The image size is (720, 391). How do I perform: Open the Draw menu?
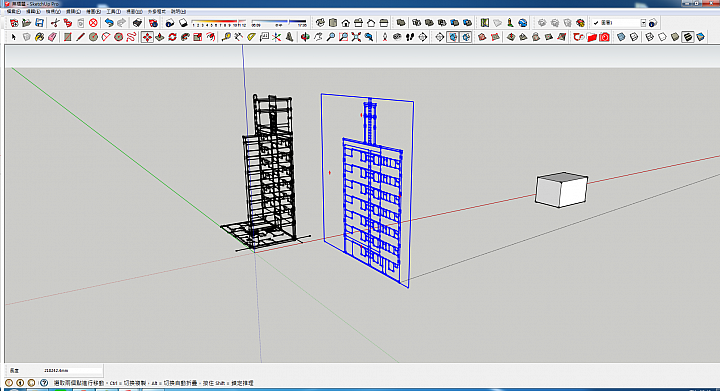click(93, 11)
